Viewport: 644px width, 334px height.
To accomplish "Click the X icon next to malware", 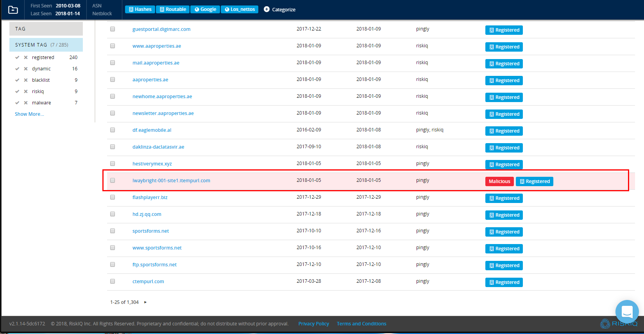I will point(26,103).
